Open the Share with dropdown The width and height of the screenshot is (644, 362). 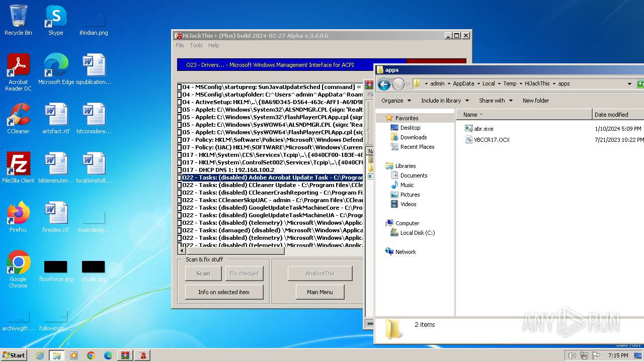tap(495, 101)
